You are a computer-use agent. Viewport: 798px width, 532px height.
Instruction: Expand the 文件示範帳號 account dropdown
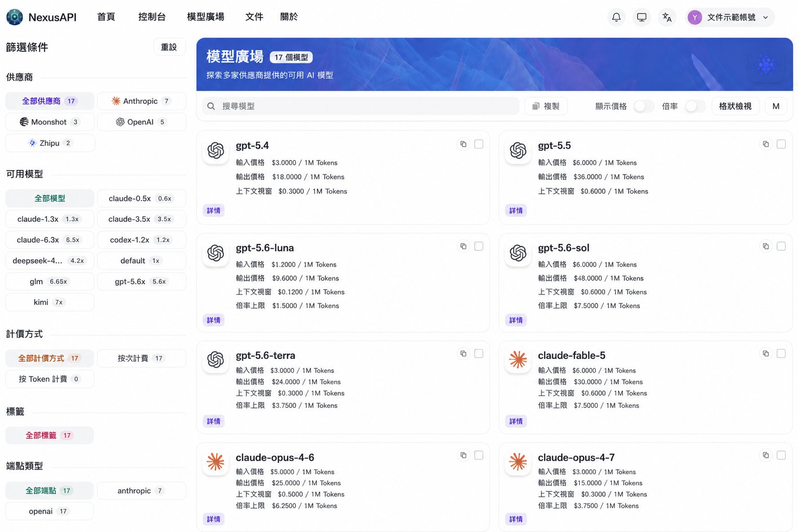pyautogui.click(x=730, y=17)
